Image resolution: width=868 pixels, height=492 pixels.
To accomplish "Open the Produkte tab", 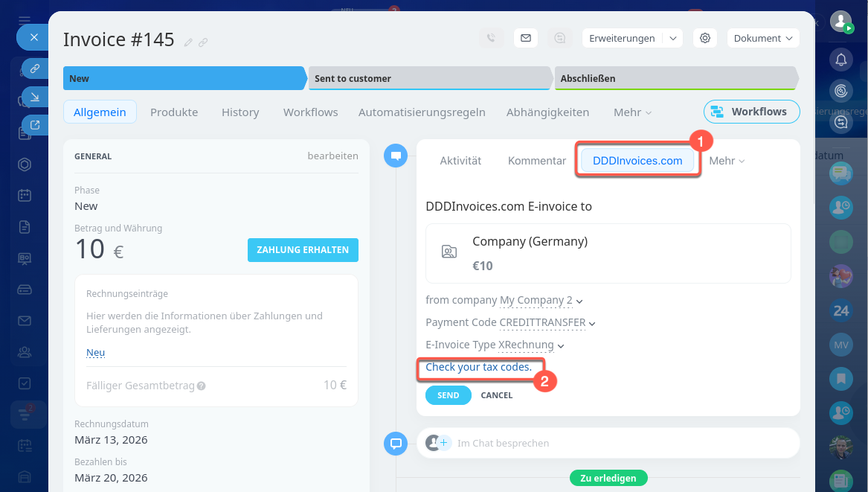I will pos(174,112).
